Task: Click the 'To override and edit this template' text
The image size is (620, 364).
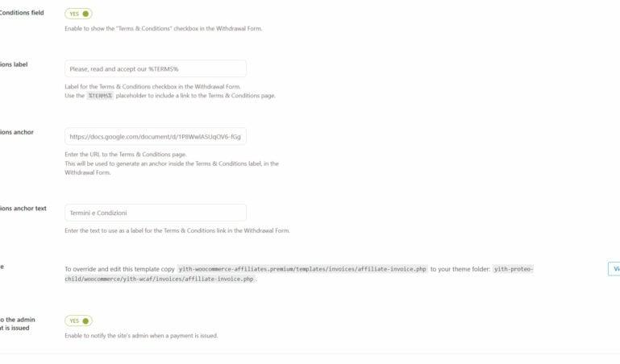Action: [120, 269]
